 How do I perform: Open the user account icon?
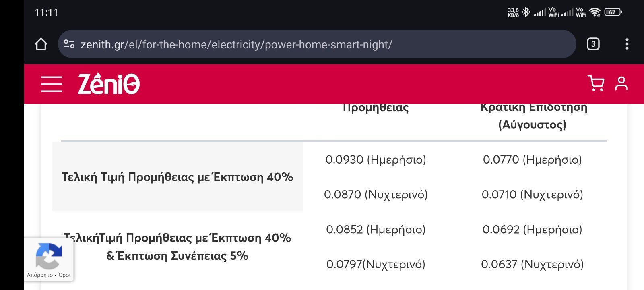621,83
